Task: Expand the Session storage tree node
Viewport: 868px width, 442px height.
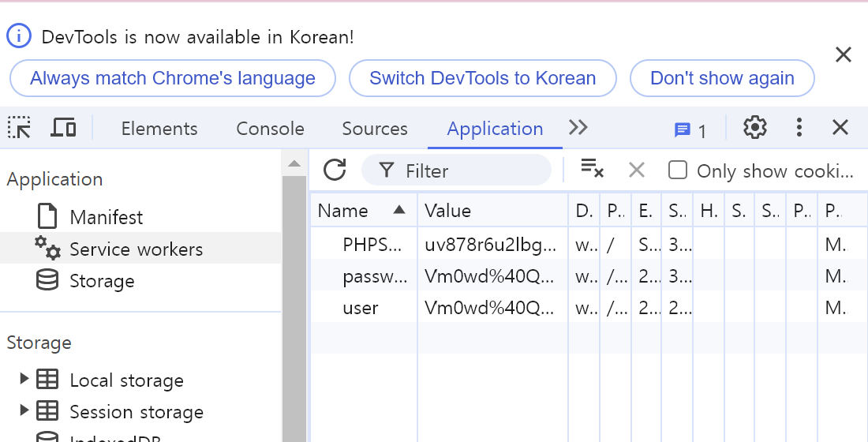Action: (x=24, y=410)
